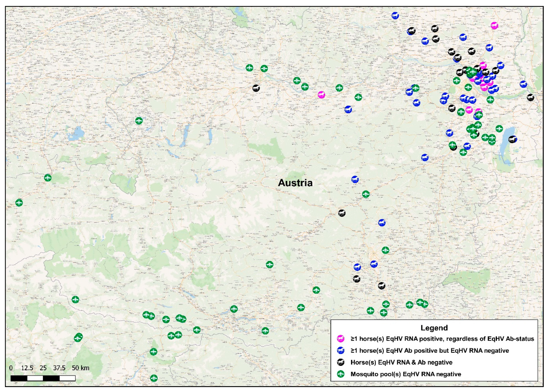This screenshot has height=392, width=549.
Task: Click the southernmost green mosquito marker
Action: pos(154,378)
